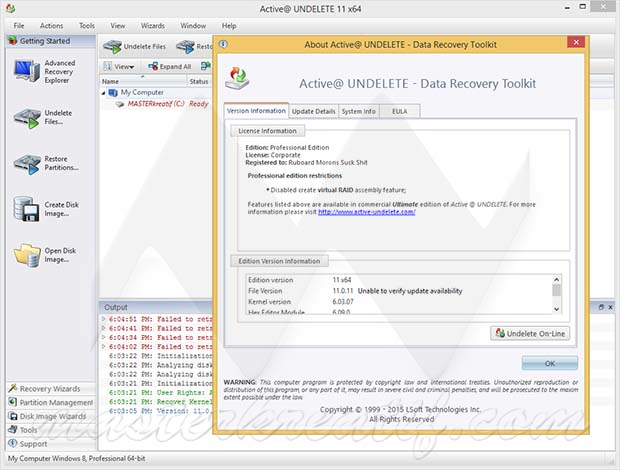Click status bar My Computer Windows 8 text
Screen dimensions: 620x470
76,459
